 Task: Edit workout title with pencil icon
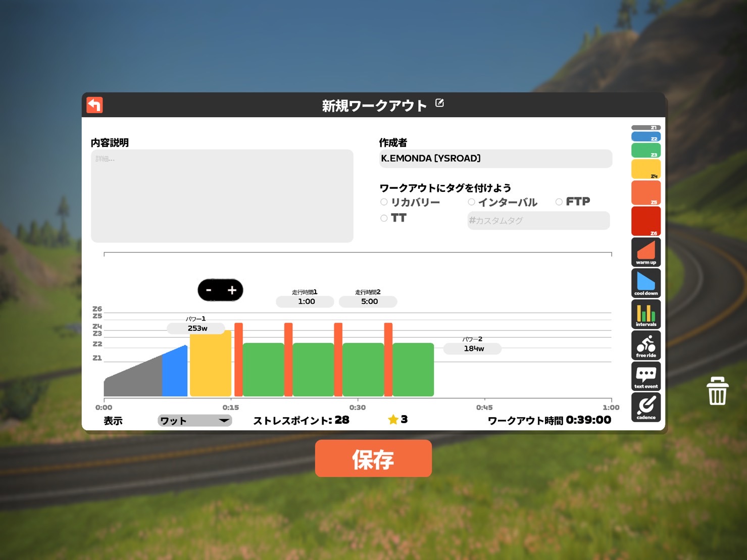(x=439, y=103)
